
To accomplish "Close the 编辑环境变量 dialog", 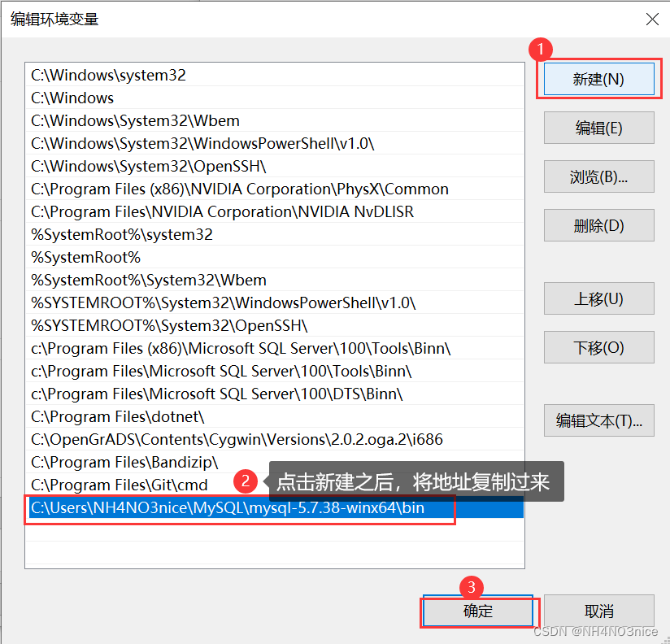I will [x=652, y=20].
